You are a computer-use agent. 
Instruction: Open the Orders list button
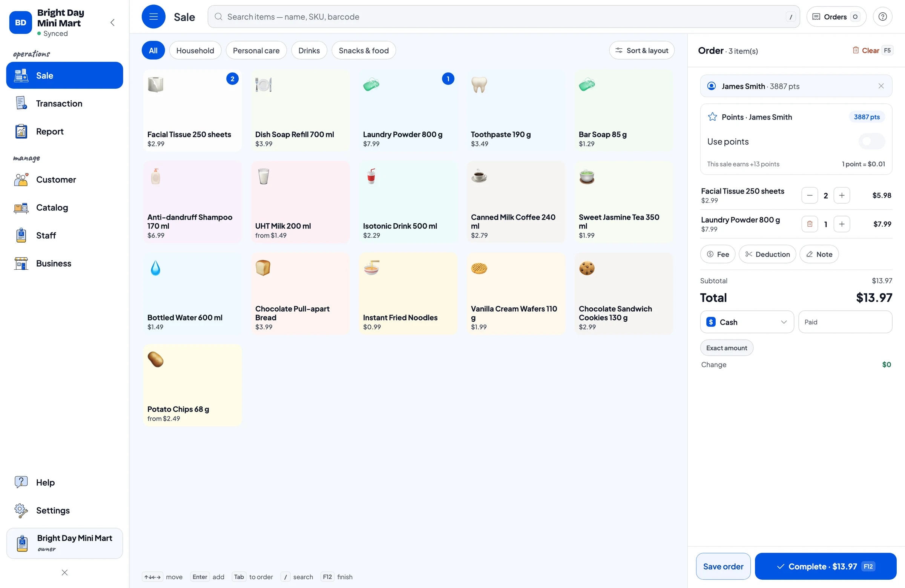click(x=836, y=17)
